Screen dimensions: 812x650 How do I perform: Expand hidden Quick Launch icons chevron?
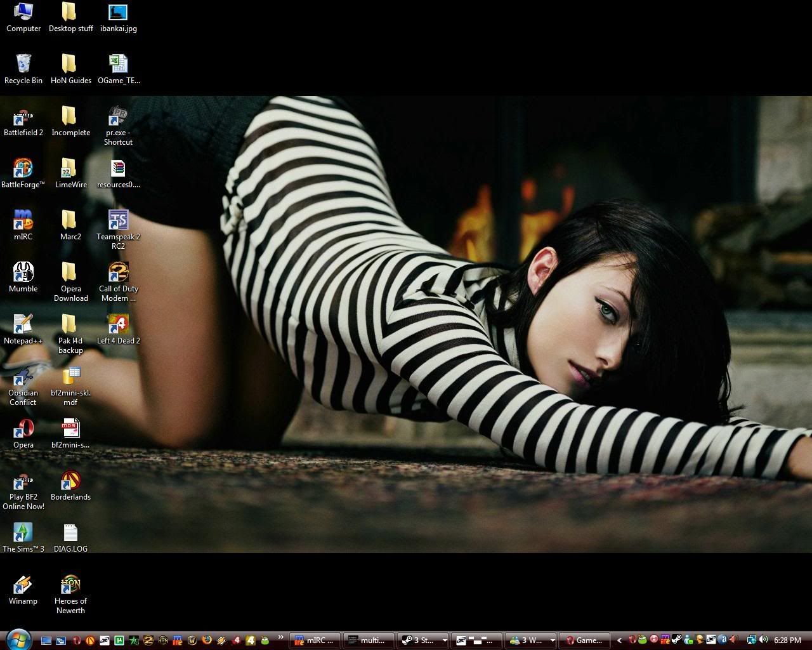click(x=280, y=637)
